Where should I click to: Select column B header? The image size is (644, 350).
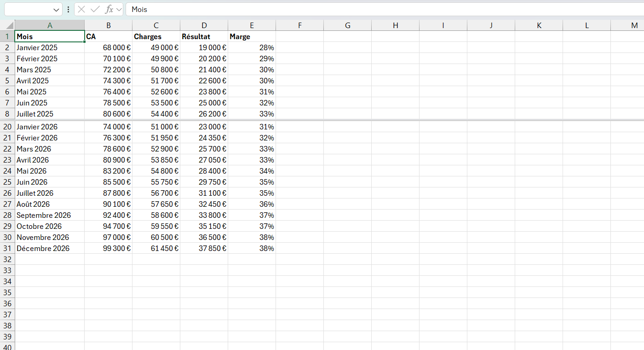tap(109, 25)
